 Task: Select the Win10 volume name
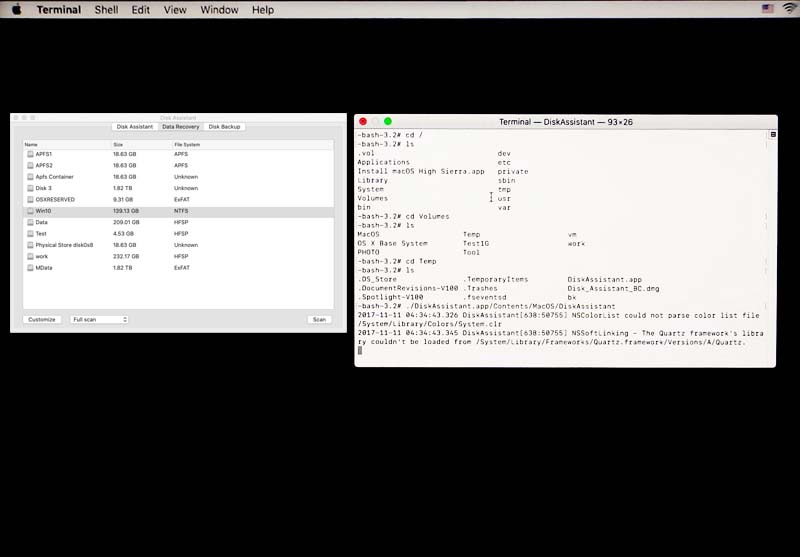(43, 211)
